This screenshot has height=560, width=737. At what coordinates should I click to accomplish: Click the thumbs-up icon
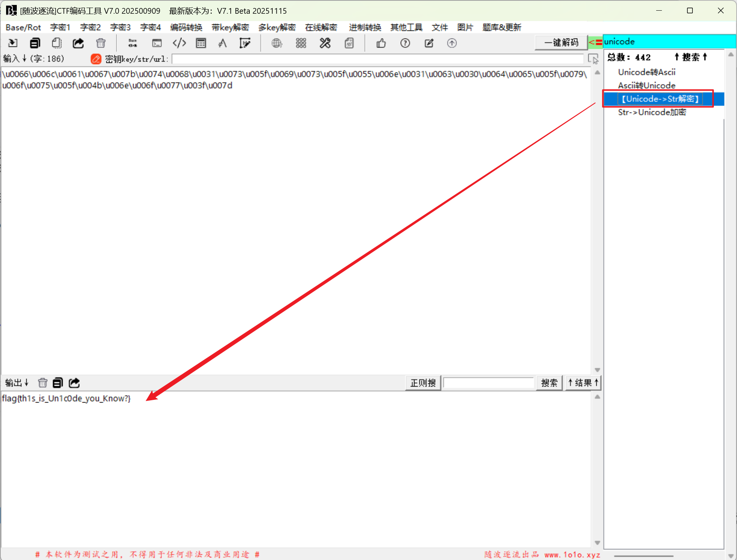381,43
